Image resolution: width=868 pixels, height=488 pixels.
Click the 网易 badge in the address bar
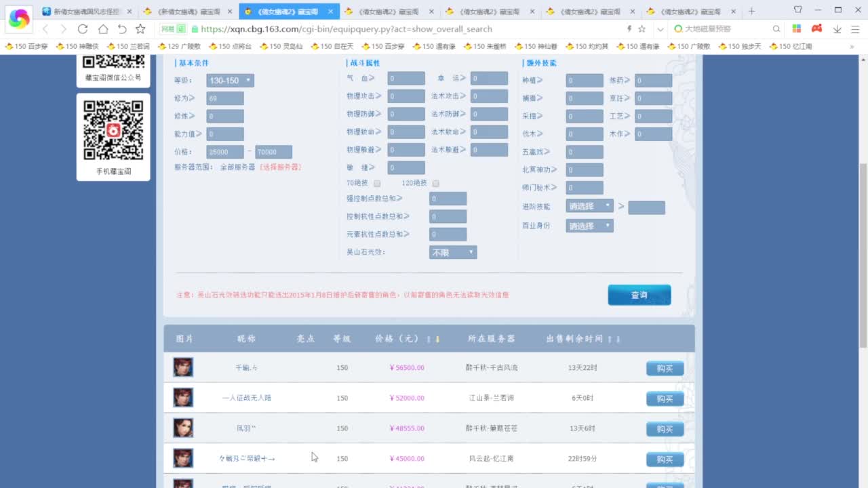[x=174, y=30]
